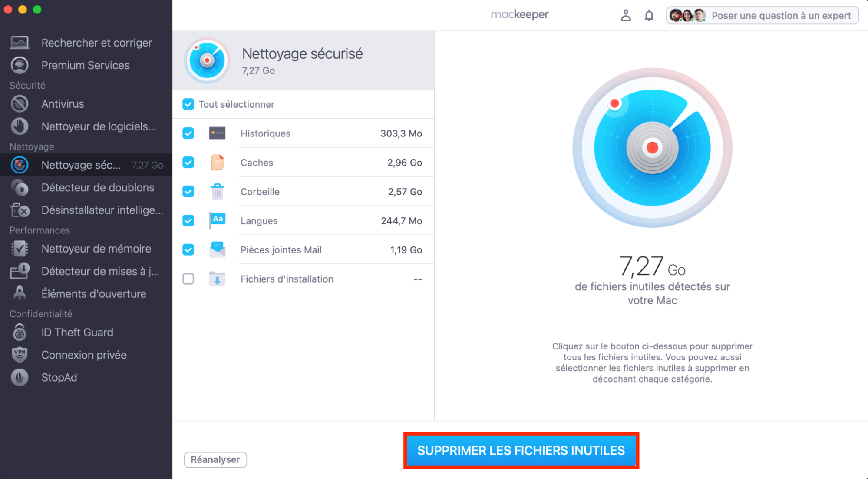Click the Langues flag icon

pyautogui.click(x=217, y=220)
